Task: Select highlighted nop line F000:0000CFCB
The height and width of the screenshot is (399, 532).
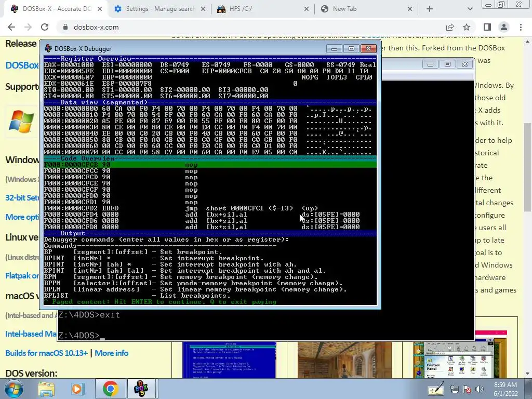Action: pyautogui.click(x=210, y=165)
